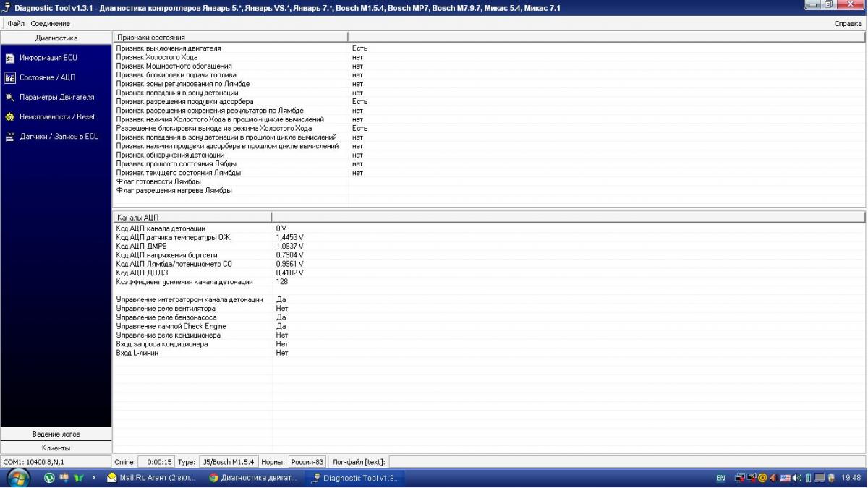Click the 1,4453 V value cell
This screenshot has height=488, width=868.
click(290, 237)
